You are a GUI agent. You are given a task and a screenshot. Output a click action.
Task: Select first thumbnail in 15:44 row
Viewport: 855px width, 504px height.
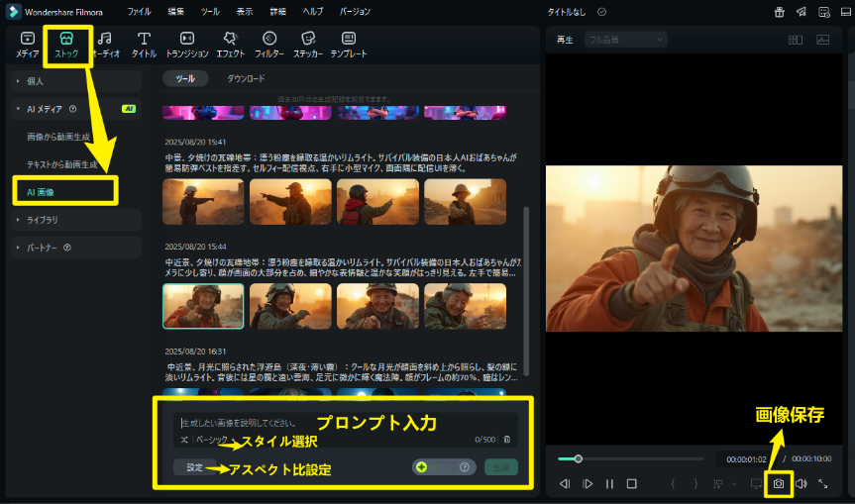(x=203, y=306)
